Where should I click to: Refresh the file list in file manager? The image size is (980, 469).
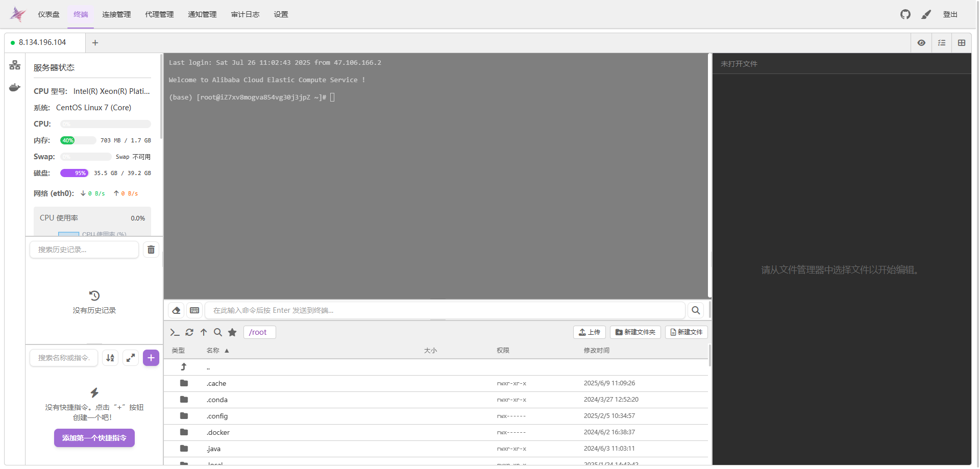189,332
